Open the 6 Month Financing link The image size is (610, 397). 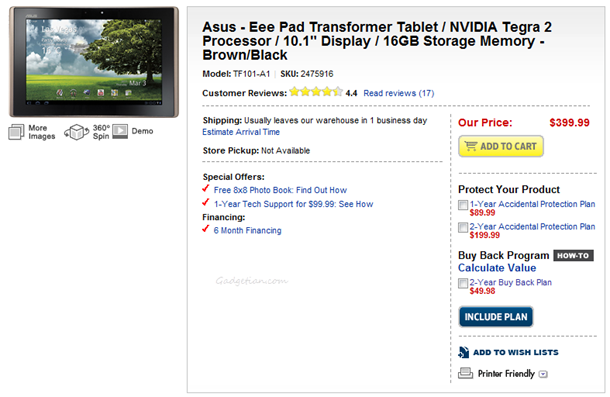point(247,230)
